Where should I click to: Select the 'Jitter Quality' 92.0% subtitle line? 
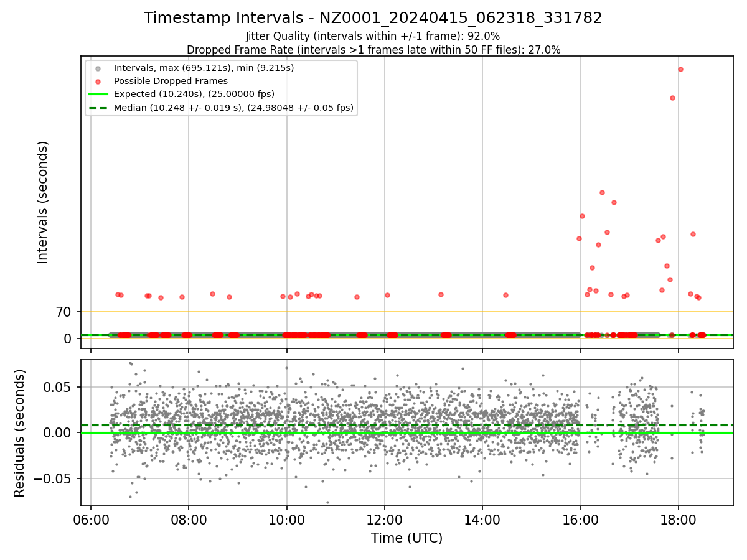(373, 36)
